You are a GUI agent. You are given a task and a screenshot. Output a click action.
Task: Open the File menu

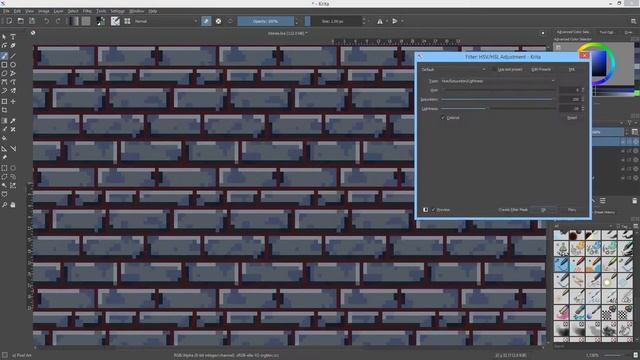click(6, 11)
